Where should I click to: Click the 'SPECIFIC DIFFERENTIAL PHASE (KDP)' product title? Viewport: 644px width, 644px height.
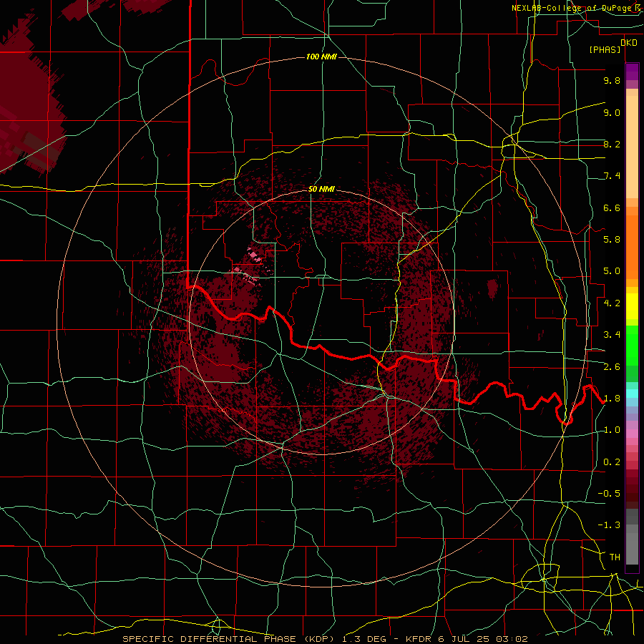click(228, 639)
